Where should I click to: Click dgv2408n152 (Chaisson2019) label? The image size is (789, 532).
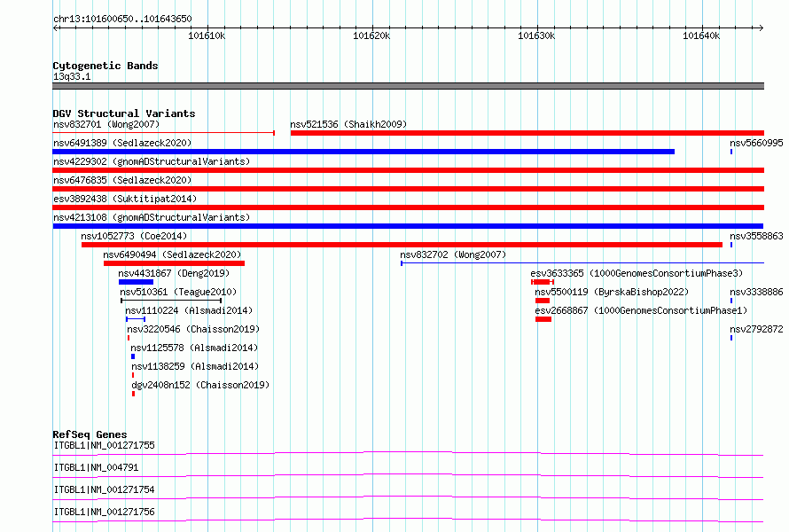click(200, 385)
